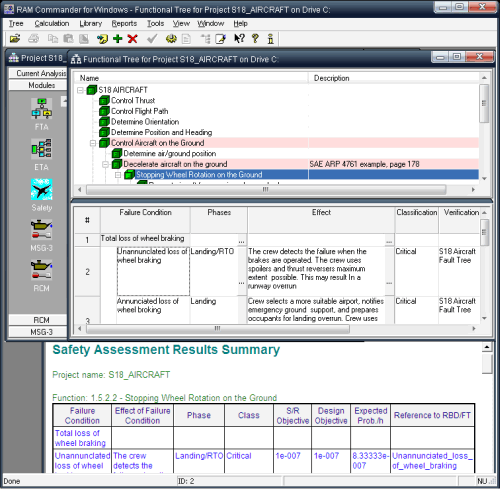Open the ETA module in sidebar
Viewport: 500px width, 489px height.
41,149
